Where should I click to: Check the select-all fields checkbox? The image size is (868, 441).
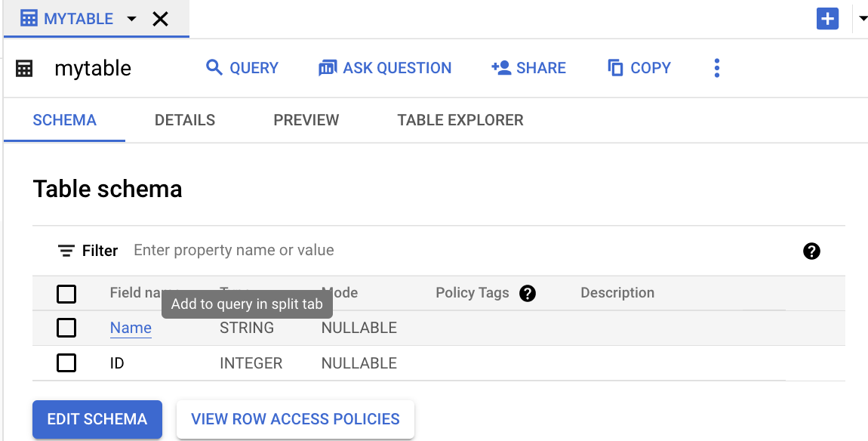(66, 294)
